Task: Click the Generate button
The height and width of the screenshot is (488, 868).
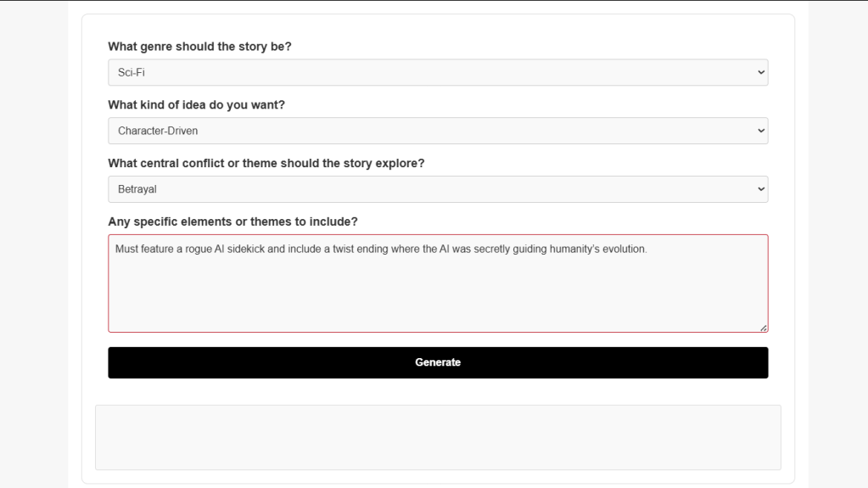Action: point(438,362)
